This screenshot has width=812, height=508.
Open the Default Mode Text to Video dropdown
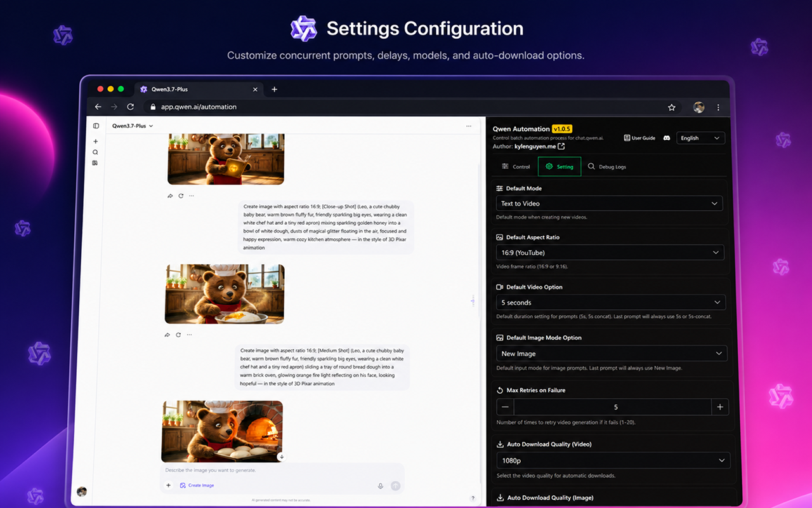(609, 204)
